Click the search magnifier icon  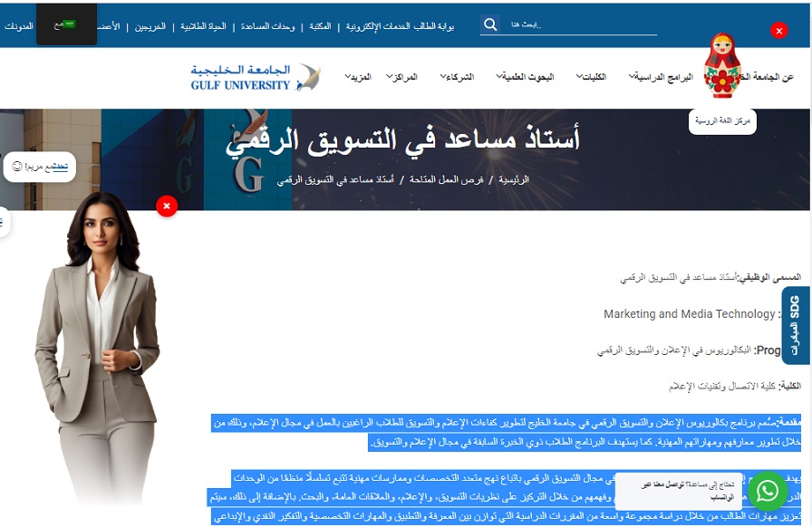coord(489,24)
